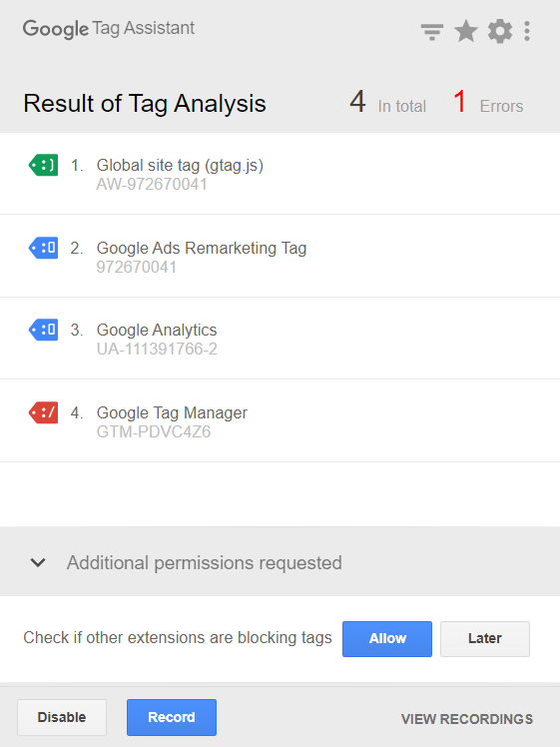Click Additional permissions requested header text
The width and height of the screenshot is (560, 747).
tap(205, 563)
